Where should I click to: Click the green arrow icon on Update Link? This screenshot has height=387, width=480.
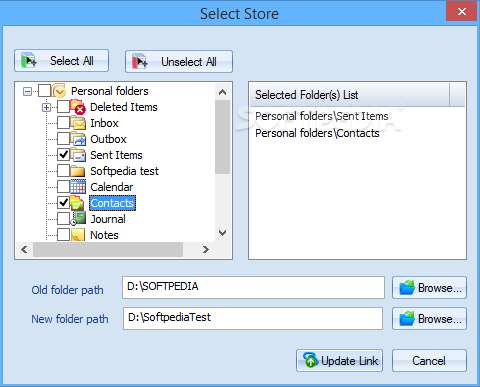pyautogui.click(x=310, y=360)
